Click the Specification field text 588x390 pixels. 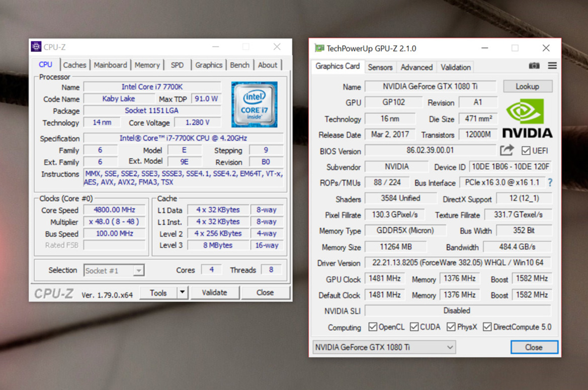pos(183,138)
